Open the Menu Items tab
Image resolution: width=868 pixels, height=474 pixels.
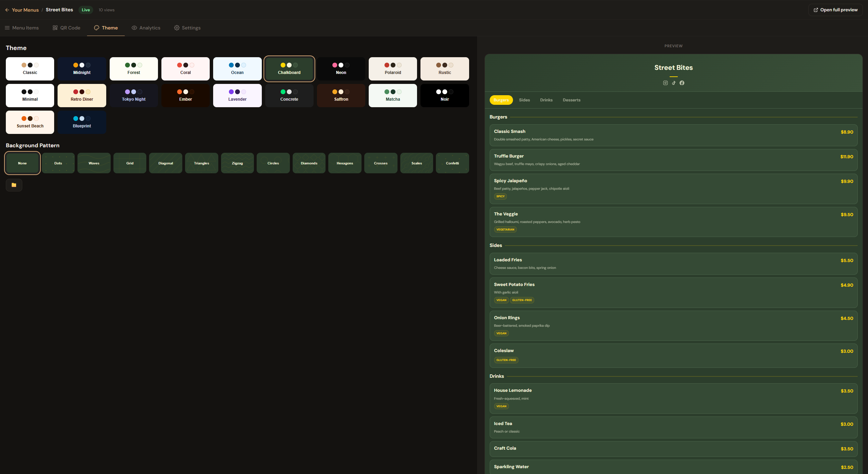pyautogui.click(x=22, y=28)
